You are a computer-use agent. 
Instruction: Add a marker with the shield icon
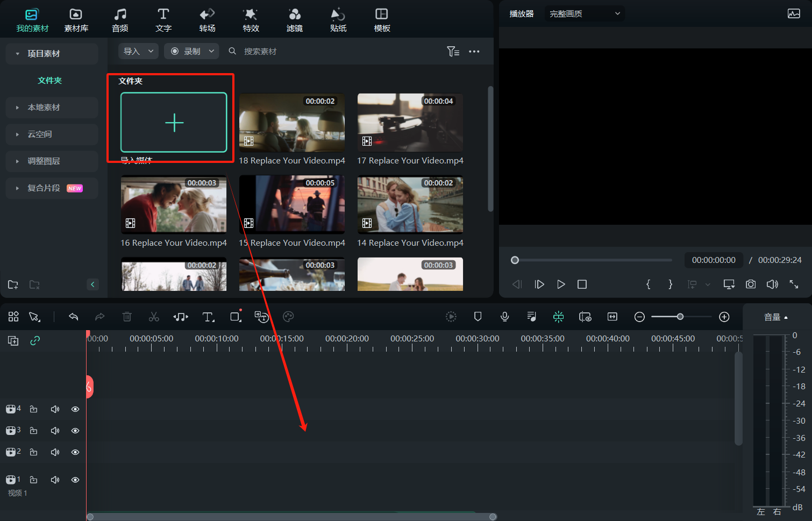click(x=478, y=317)
